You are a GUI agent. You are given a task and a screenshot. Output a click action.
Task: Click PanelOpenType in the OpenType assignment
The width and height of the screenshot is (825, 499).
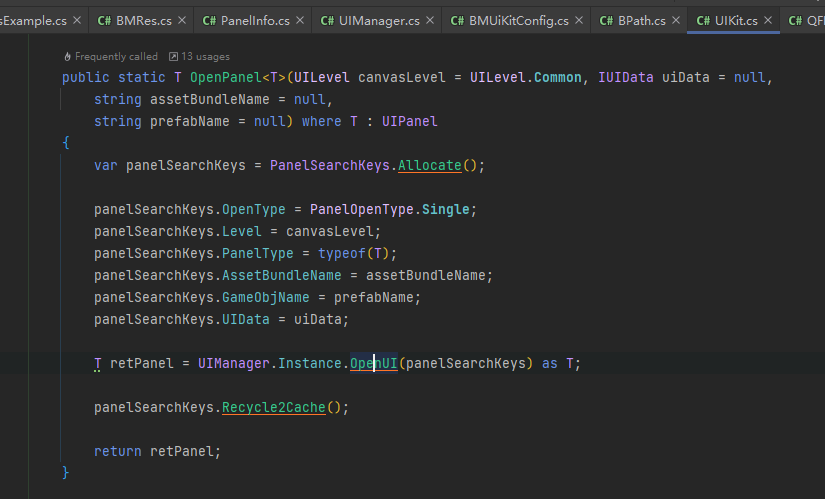click(x=361, y=209)
